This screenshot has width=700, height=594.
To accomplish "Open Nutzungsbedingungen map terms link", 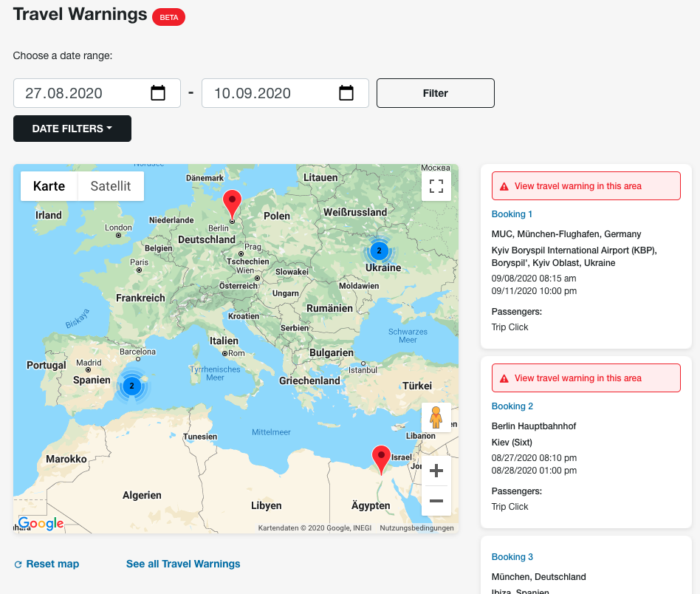I will (416, 528).
